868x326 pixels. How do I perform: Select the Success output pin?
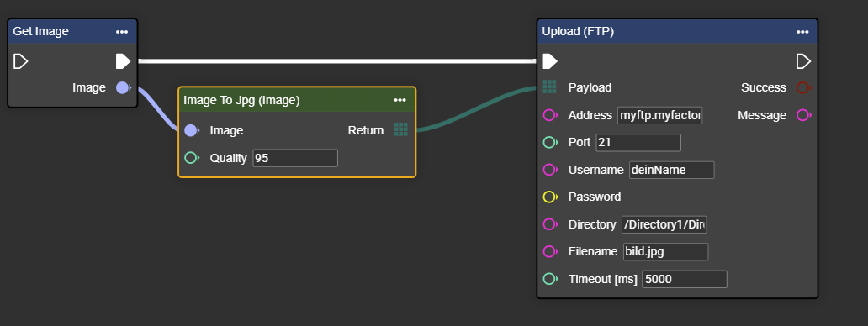tap(804, 88)
